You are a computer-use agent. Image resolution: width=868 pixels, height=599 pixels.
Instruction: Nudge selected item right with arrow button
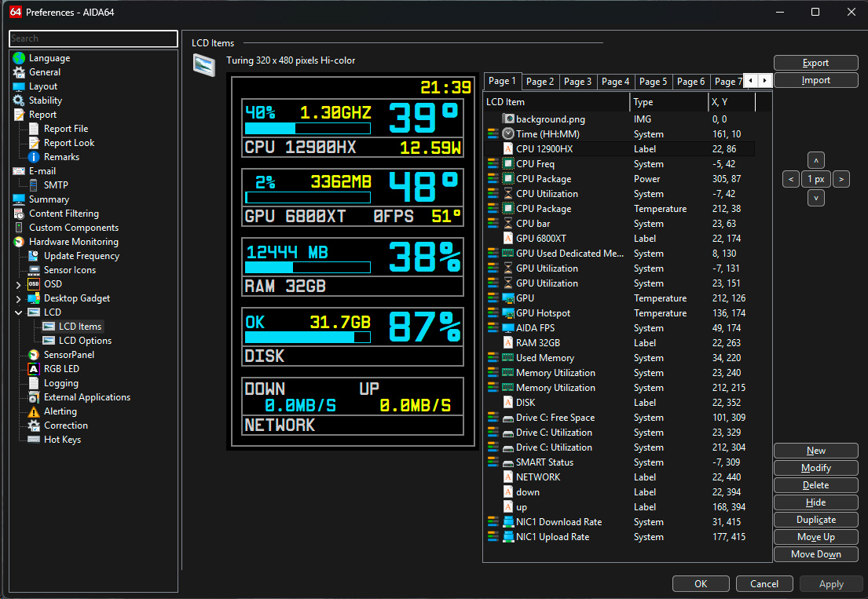(x=841, y=179)
